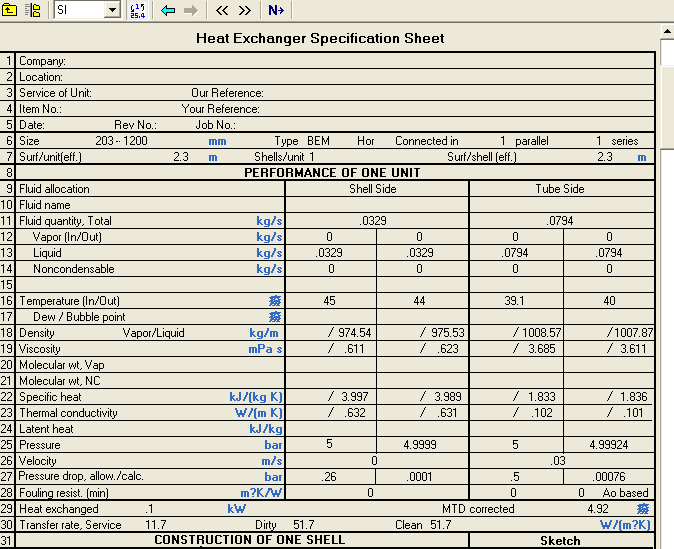The height and width of the screenshot is (549, 674).
Task: Click the N Next arrow icon
Action: [276, 10]
